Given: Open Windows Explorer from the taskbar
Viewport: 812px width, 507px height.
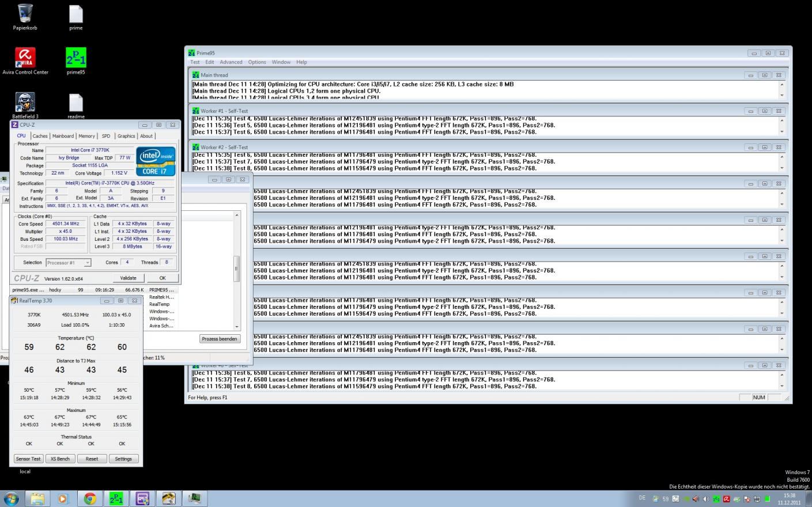Looking at the screenshot, I should 37,498.
